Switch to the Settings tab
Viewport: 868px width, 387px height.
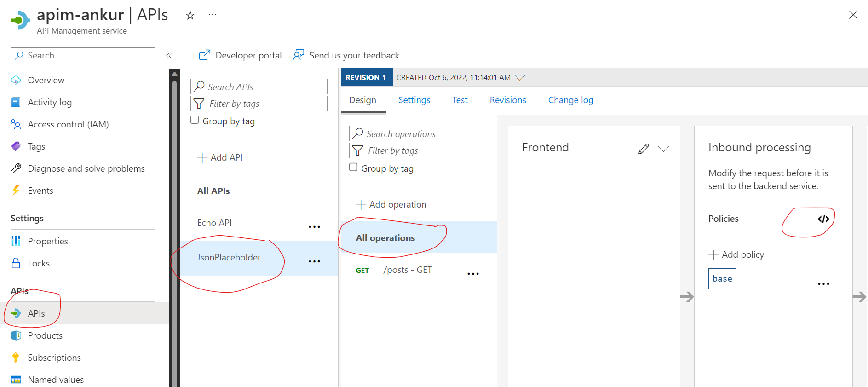(x=414, y=100)
